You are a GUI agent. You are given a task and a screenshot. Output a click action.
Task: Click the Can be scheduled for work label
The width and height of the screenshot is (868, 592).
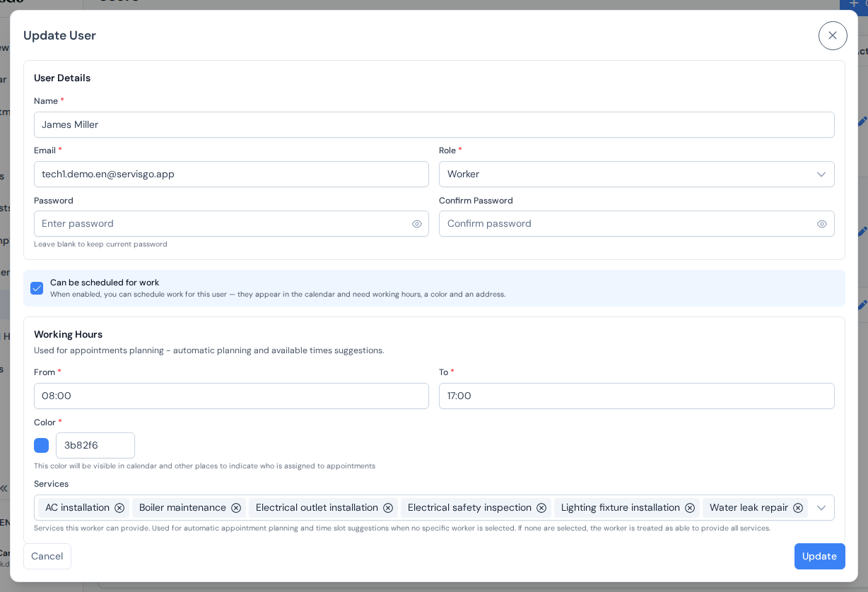coord(105,283)
